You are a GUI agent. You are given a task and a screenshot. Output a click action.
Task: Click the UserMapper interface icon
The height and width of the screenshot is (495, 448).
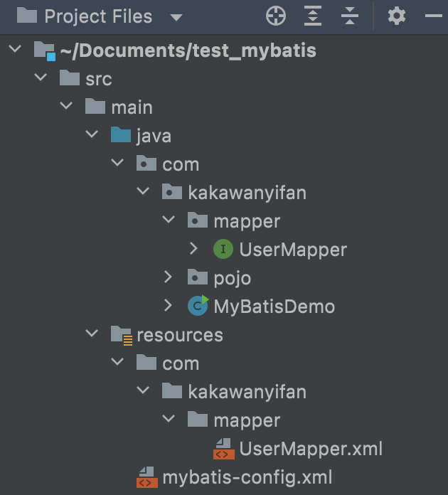pos(223,250)
